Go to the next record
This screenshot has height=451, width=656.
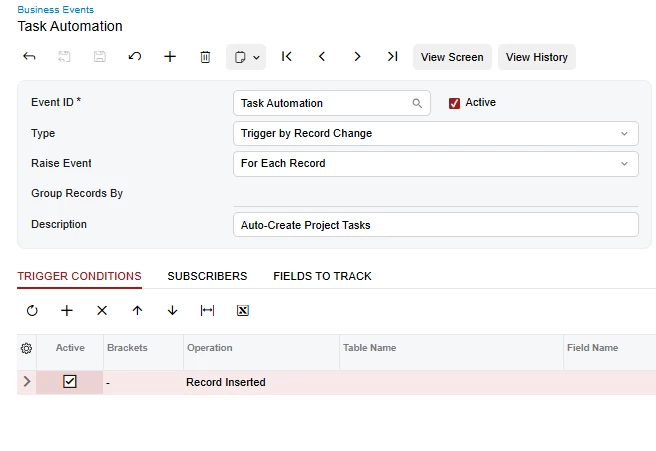tap(357, 56)
